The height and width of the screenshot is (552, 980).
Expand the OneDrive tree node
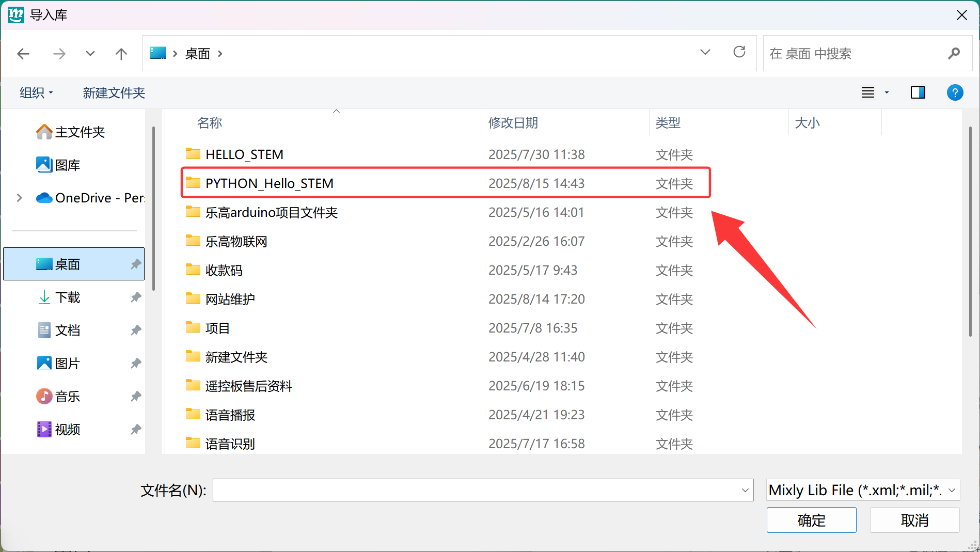19,198
